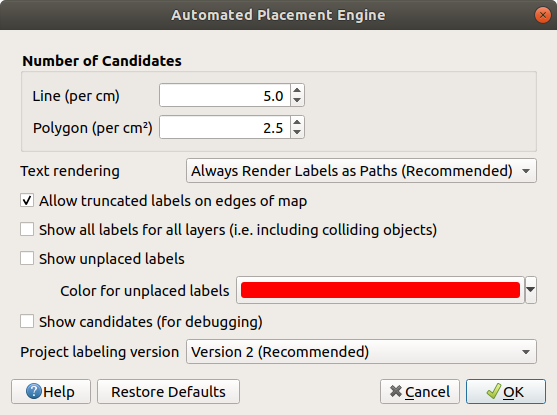This screenshot has height=415, width=557.
Task: Enable Show all labels for all layers
Action: click(27, 230)
